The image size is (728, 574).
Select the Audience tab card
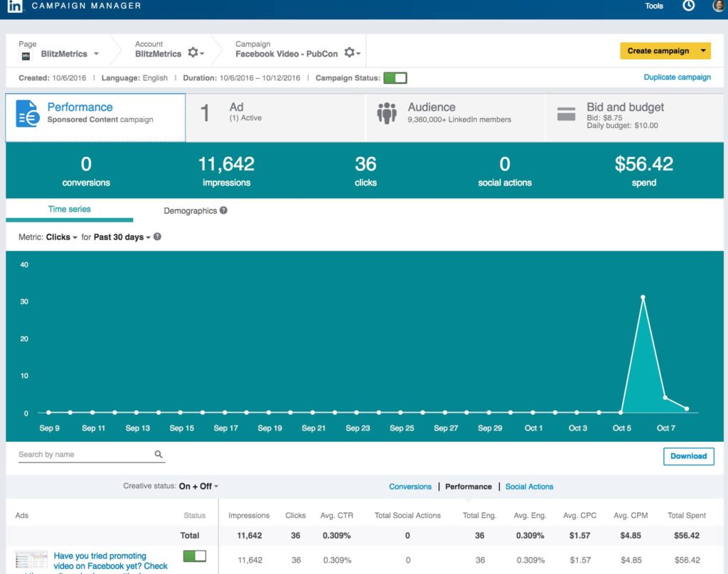click(456, 117)
